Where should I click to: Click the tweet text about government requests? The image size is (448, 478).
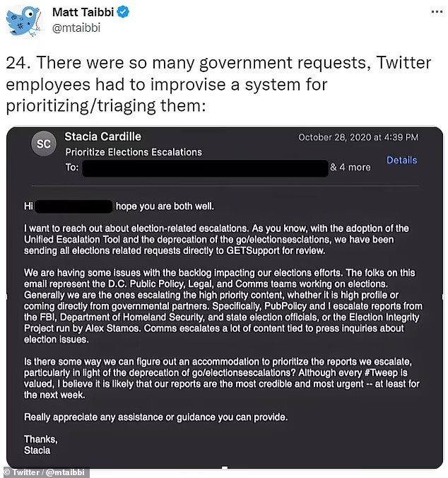(x=218, y=84)
